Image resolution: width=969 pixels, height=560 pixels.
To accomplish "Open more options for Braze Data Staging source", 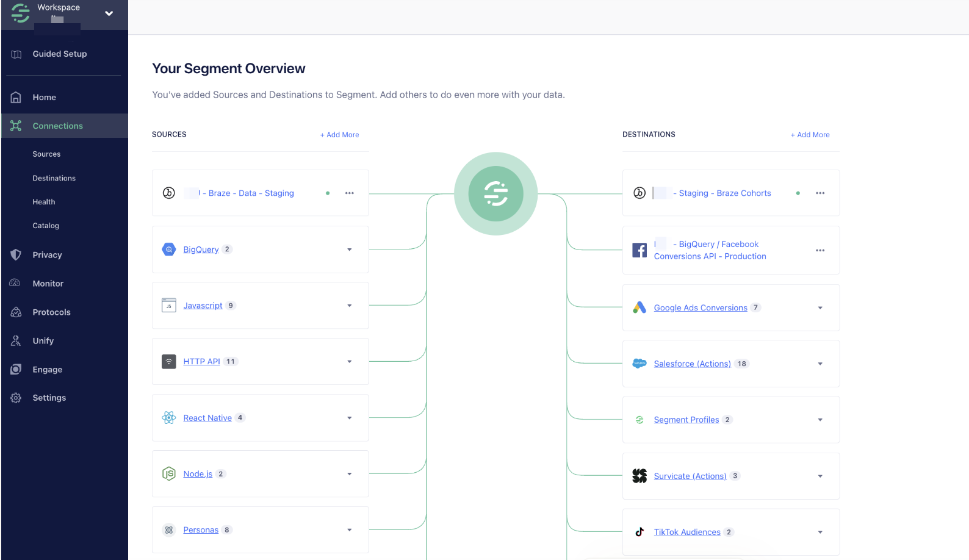I will click(350, 193).
